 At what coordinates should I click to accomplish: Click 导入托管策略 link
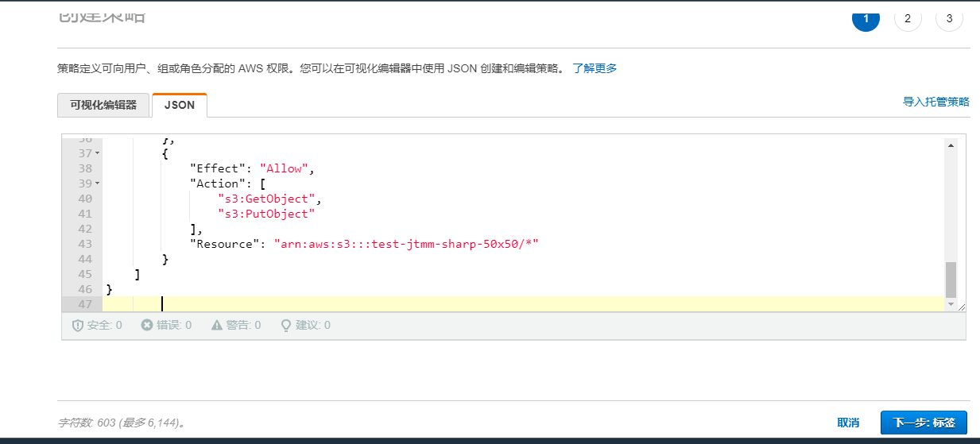936,102
